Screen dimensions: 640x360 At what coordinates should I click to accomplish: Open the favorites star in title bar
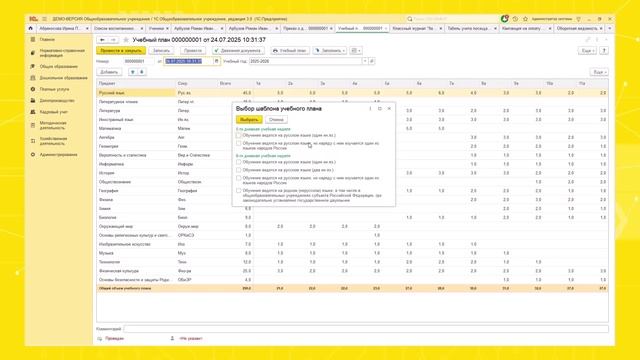pos(525,19)
